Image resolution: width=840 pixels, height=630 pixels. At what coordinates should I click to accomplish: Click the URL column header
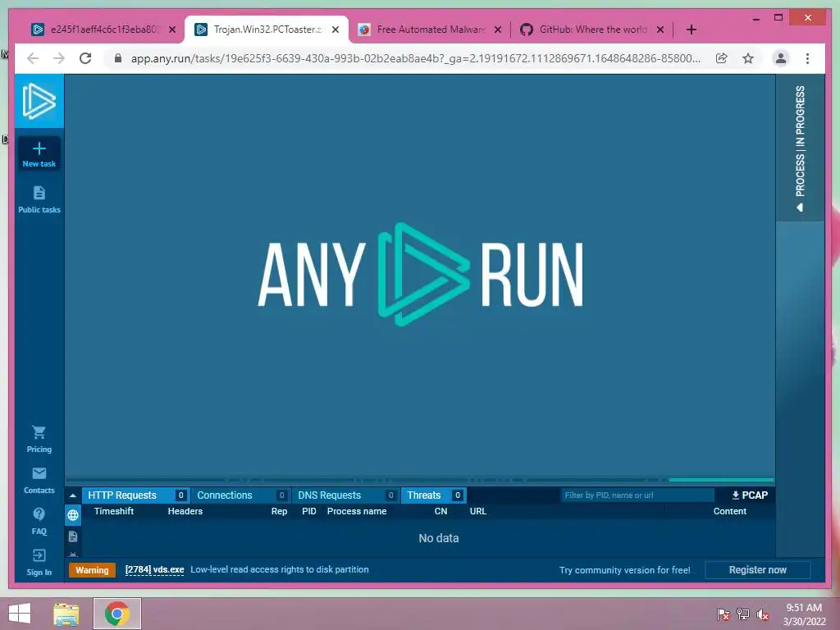(478, 511)
